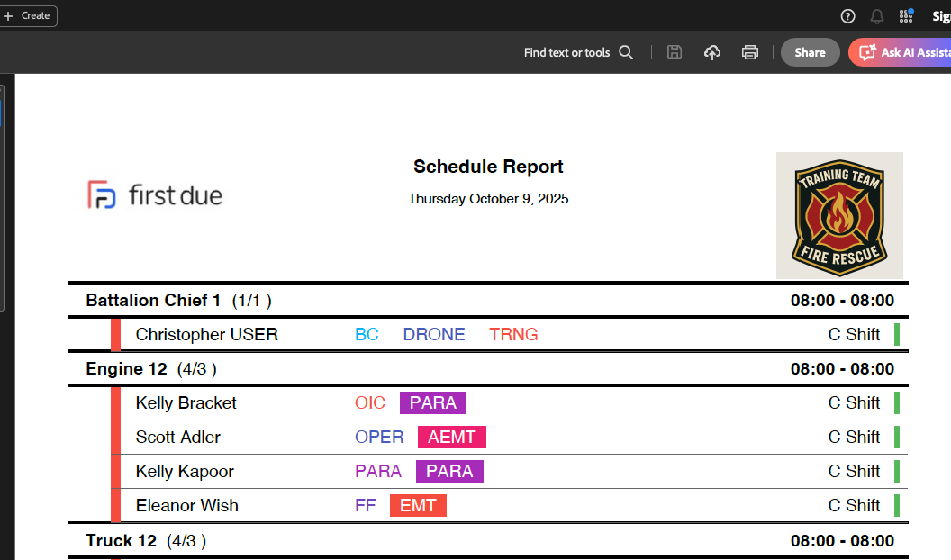This screenshot has width=951, height=560.
Task: Click the first due logo
Action: 155,194
